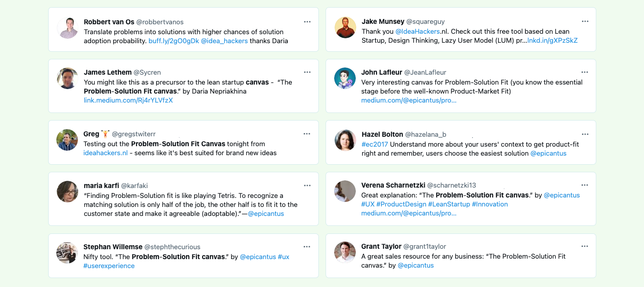Show options for Stephan Willemse's tweet

(x=307, y=247)
